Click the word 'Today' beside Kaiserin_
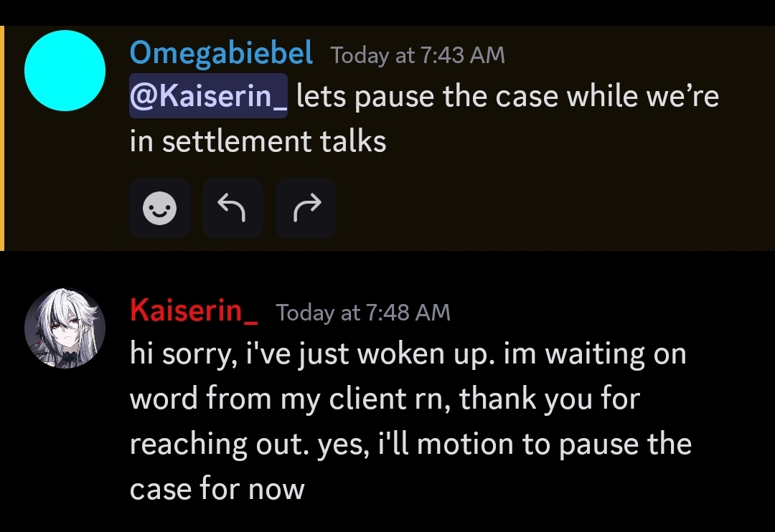 306,313
